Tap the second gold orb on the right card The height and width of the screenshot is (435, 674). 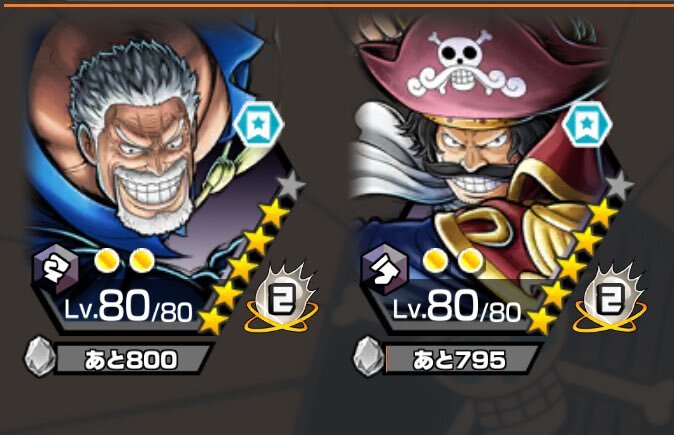pos(471,260)
